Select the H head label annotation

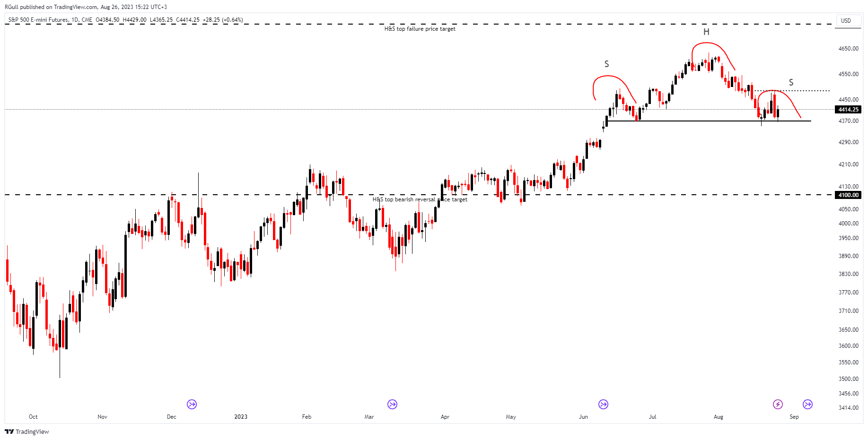706,32
